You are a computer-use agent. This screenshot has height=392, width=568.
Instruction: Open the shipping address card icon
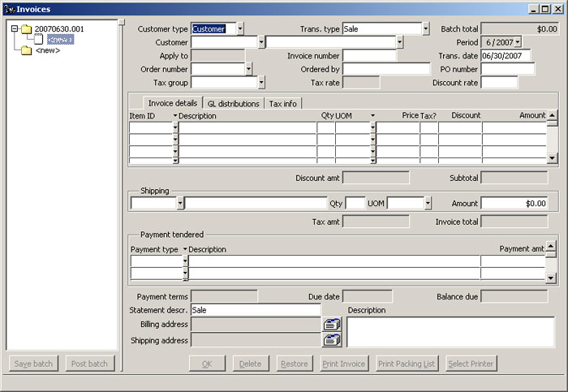[332, 340]
